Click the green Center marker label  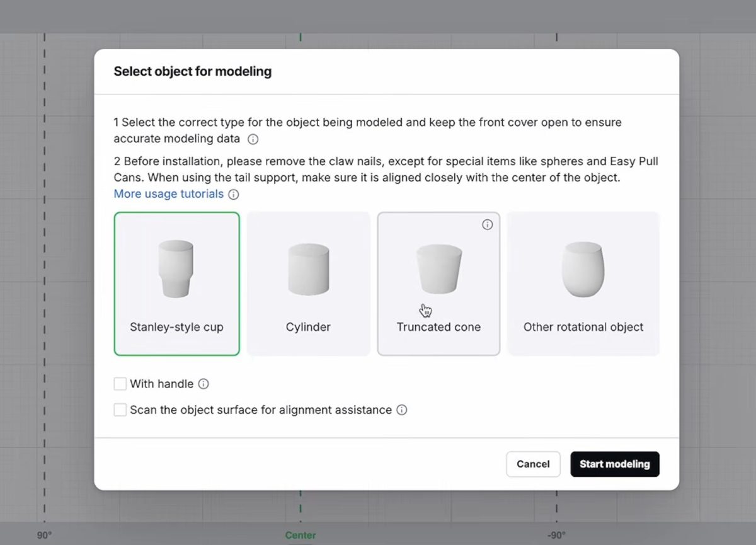pyautogui.click(x=301, y=536)
